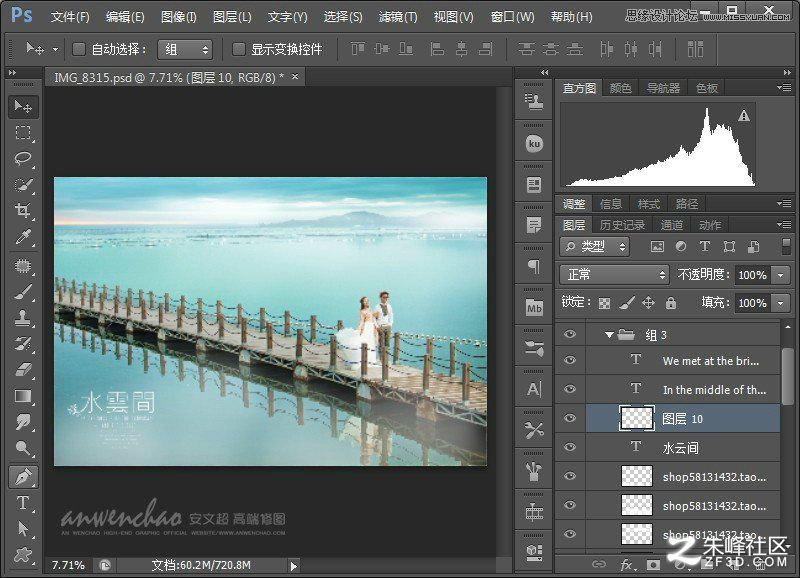Click lock transparent pixels icon
800x578 pixels.
(x=604, y=304)
